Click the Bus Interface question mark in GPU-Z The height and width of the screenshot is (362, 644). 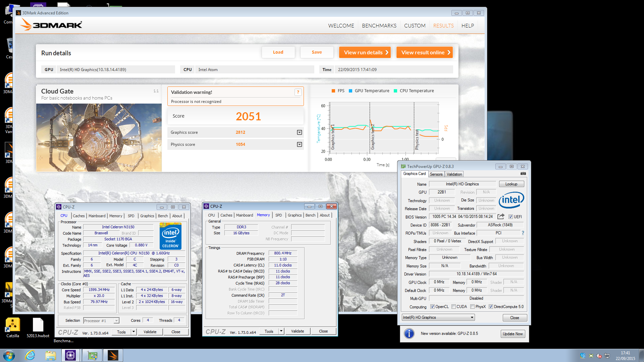pos(523,233)
